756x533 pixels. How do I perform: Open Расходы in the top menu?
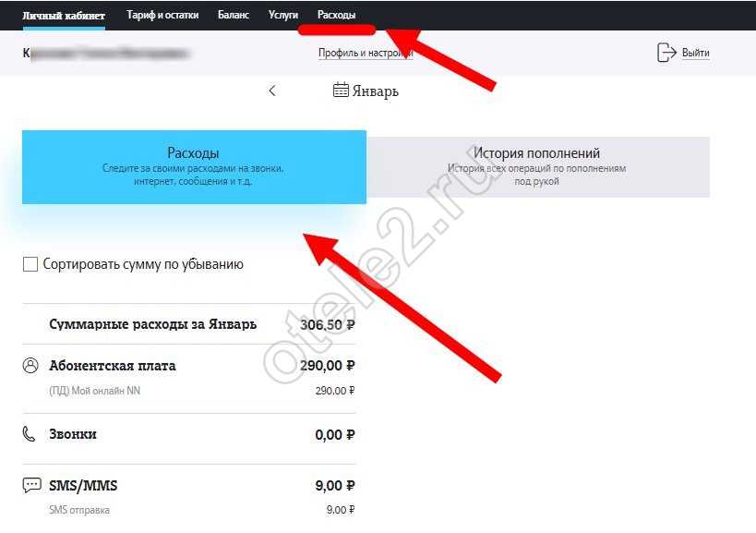tap(337, 15)
